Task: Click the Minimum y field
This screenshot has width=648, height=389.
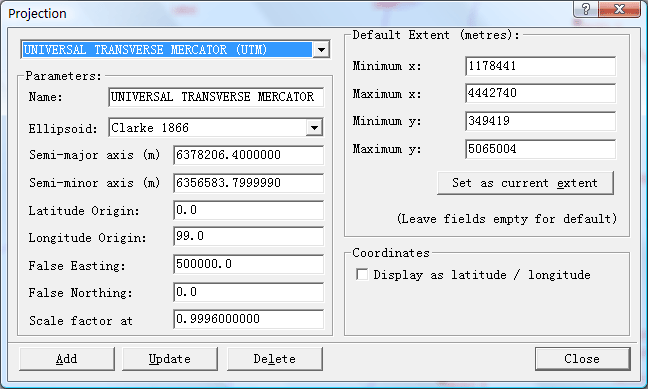Action: pos(541,121)
